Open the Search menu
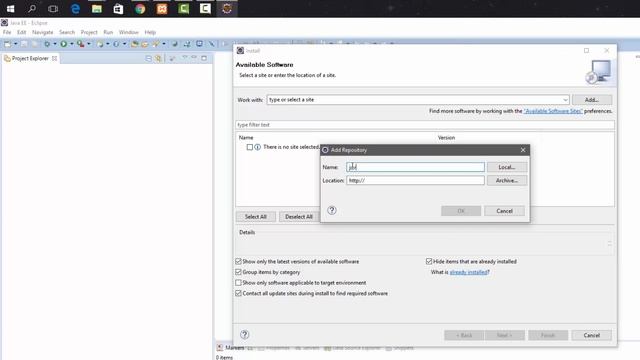 (x=67, y=32)
